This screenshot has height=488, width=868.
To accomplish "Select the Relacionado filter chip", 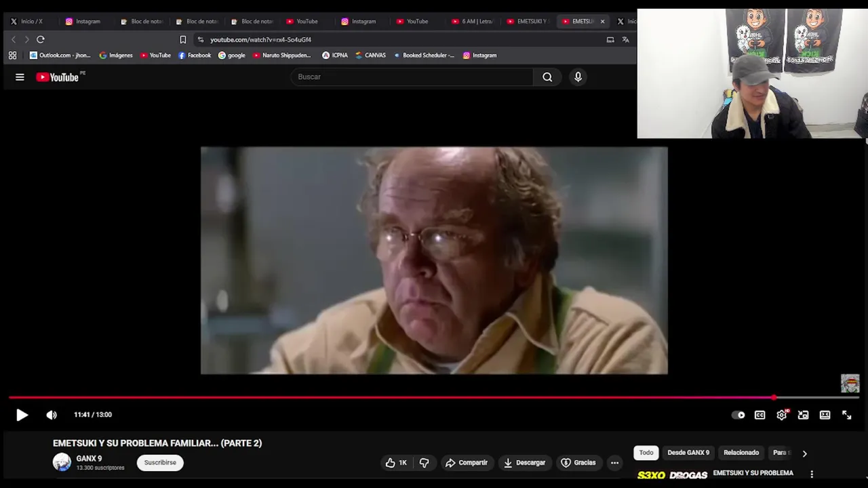I will coord(741,453).
